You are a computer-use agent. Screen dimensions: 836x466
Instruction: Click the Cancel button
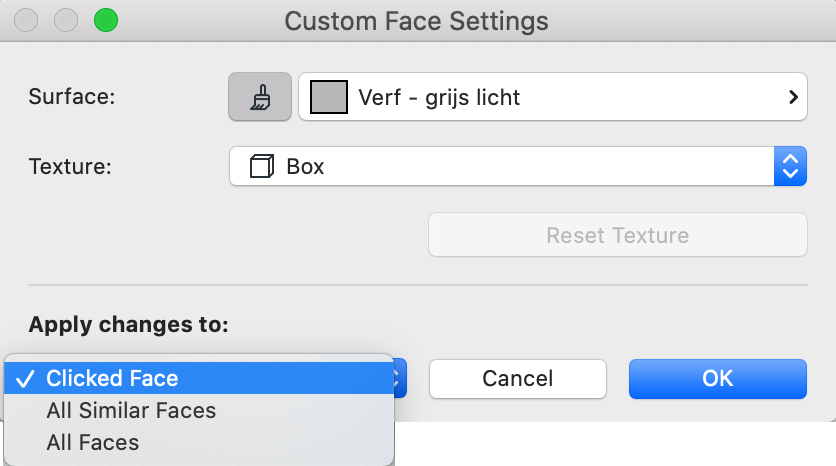pos(518,379)
